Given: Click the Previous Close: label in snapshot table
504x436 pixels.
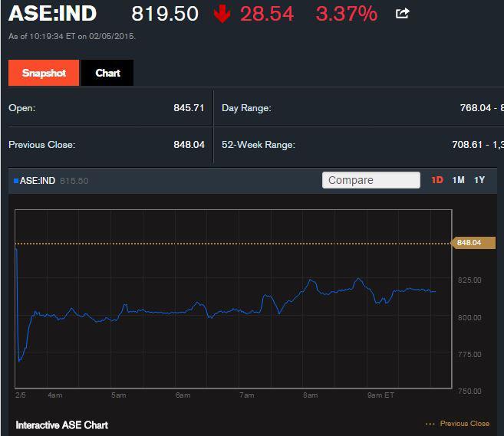Looking at the screenshot, I should click(x=41, y=145).
